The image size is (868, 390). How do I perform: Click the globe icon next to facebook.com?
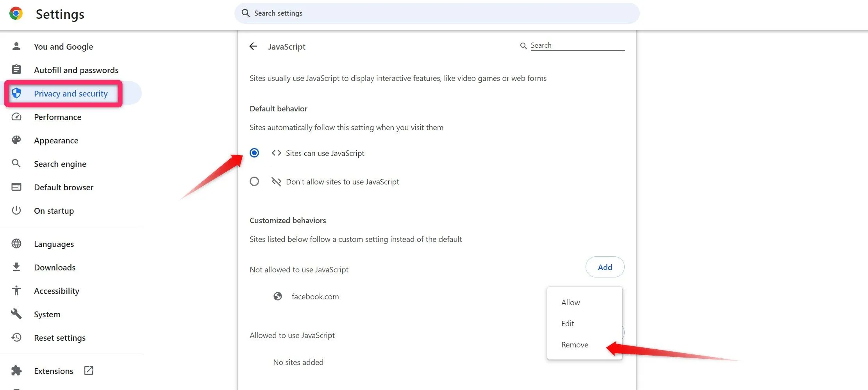point(278,297)
